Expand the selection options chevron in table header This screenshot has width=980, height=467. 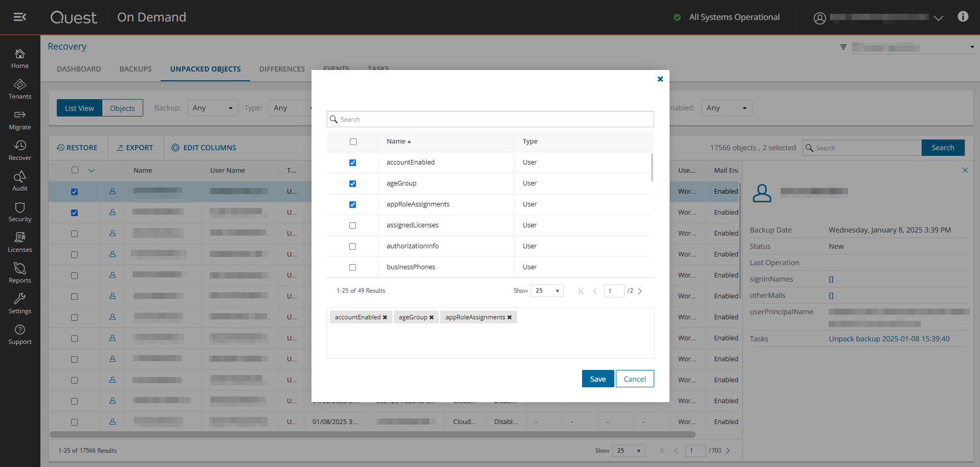92,170
